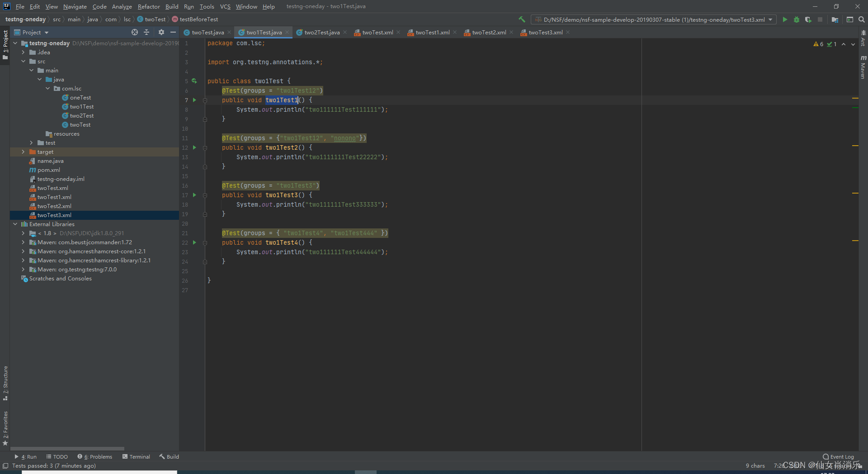
Task: Run two1Test1 gutter icon at line 7
Action: 195,100
